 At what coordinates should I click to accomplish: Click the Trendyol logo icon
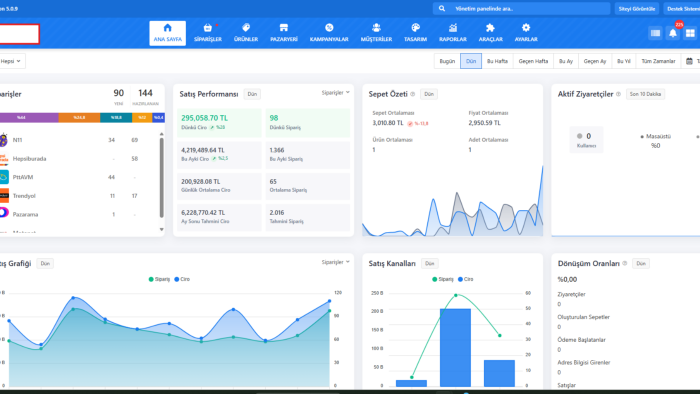tap(4, 196)
